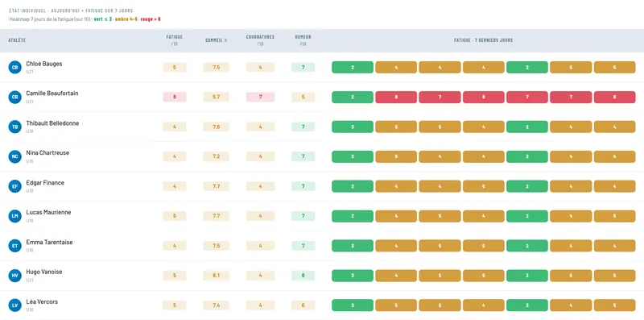The image size is (644, 320).
Task: Click the 'ambre 4–6' legend label
Action: pos(126,19)
